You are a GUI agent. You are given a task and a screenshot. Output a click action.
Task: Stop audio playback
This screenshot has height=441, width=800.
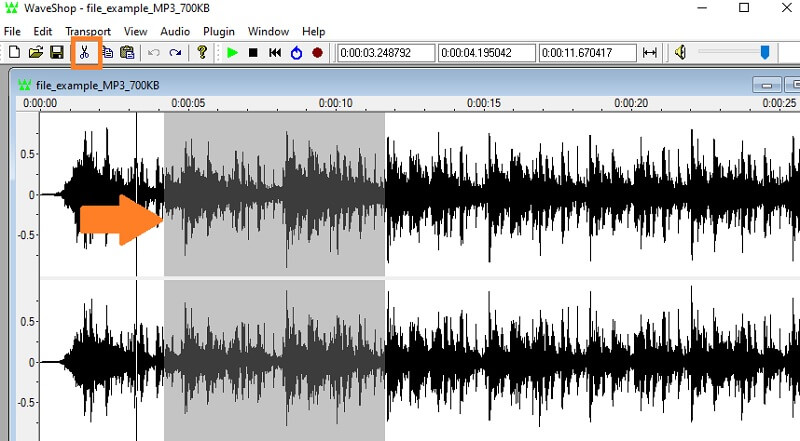[x=253, y=52]
